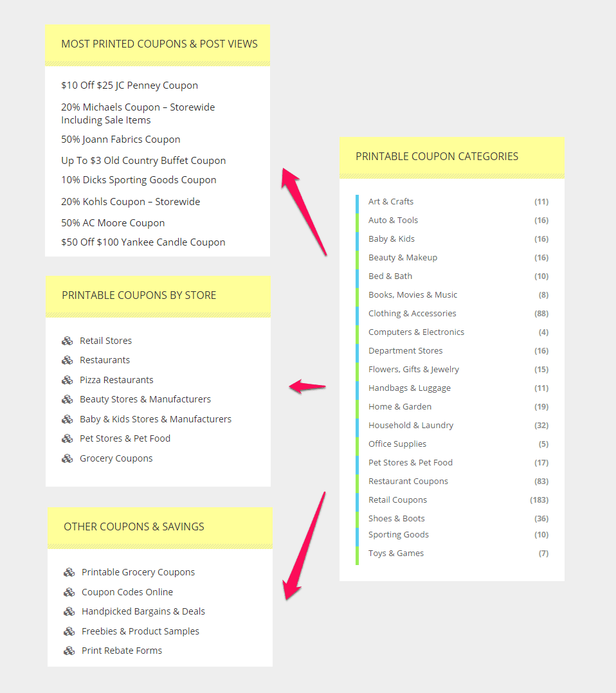616x693 pixels.
Task: Click the icon next to Coupon Codes Online
Action: (x=69, y=592)
